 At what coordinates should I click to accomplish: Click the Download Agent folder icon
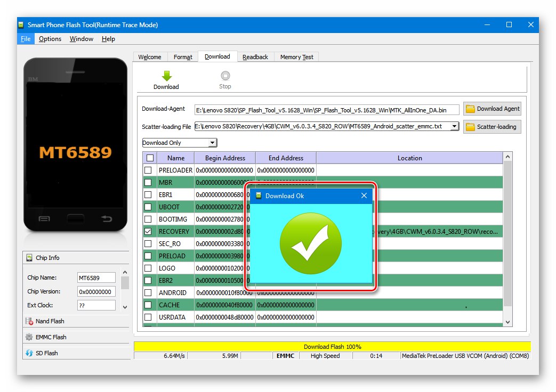click(470, 109)
